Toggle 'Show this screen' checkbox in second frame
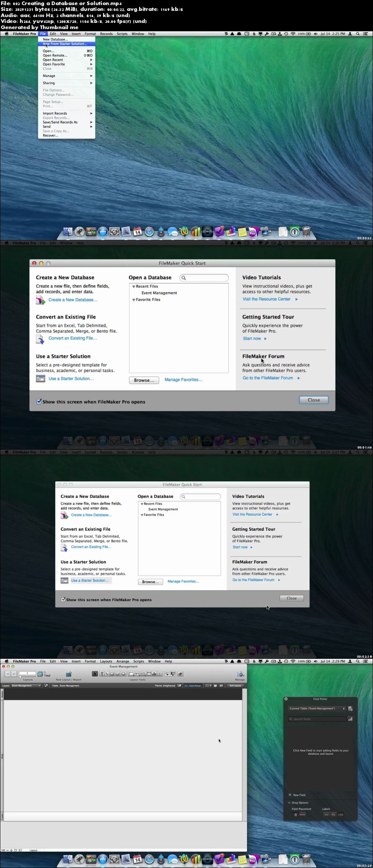 (39, 402)
